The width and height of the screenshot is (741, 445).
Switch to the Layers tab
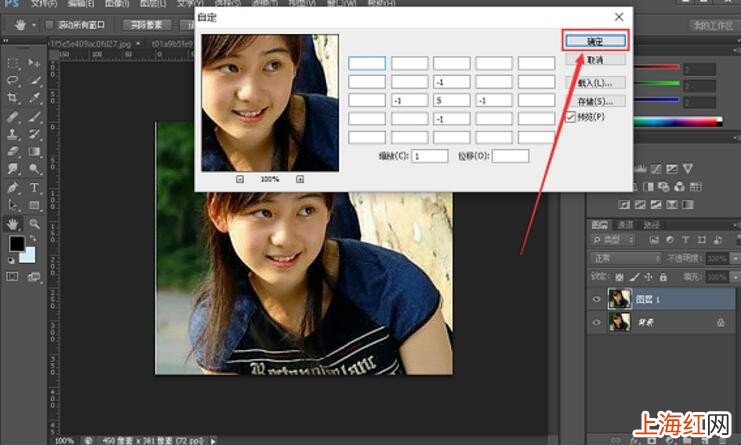pyautogui.click(x=600, y=225)
